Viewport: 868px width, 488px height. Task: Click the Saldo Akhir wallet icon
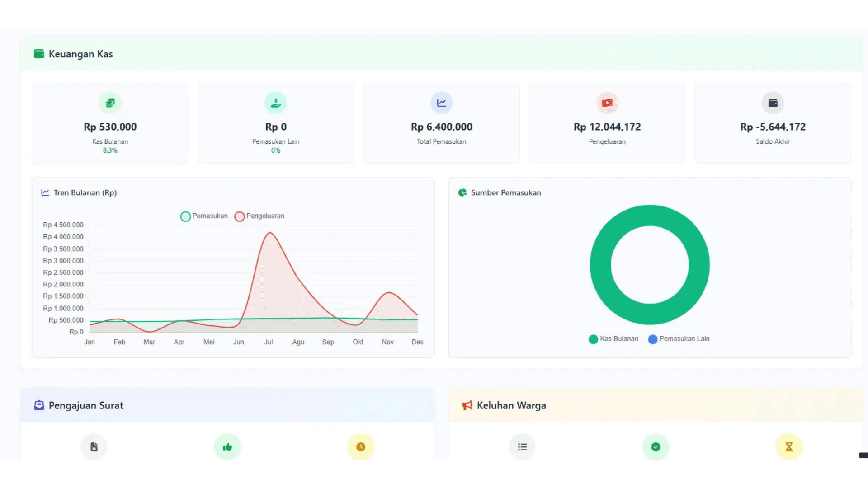tap(773, 103)
